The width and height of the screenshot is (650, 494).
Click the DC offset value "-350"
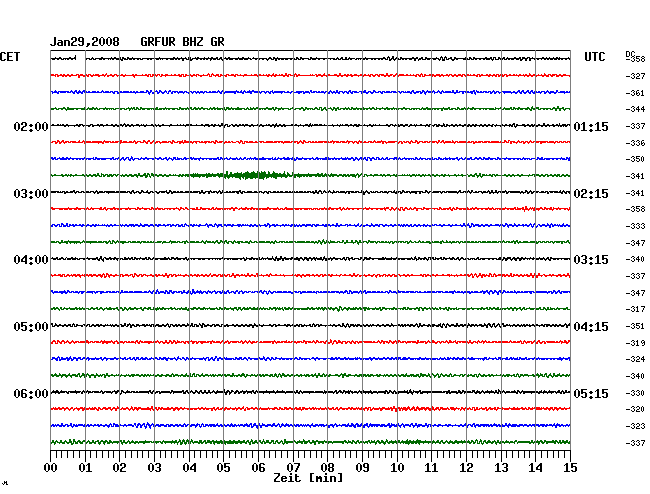pos(635,159)
